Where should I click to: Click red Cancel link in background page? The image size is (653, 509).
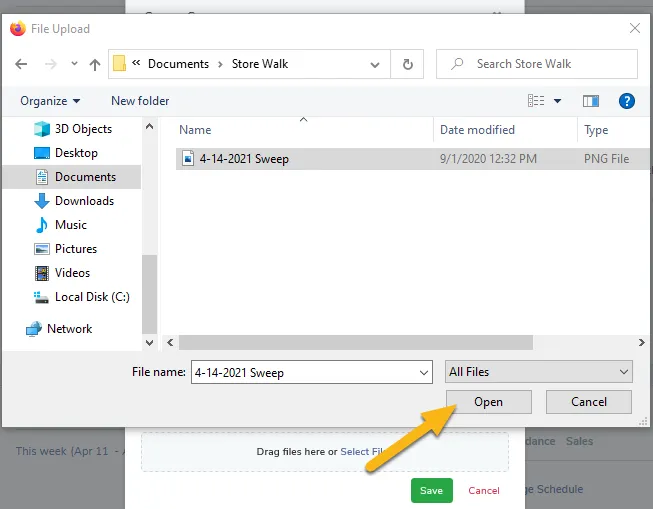484,491
